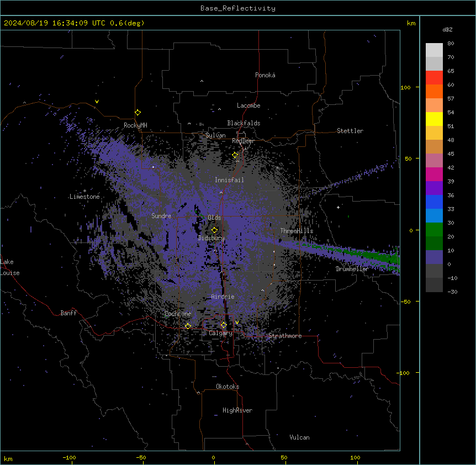Select the RedDeer city label
The image size is (476, 465).
(x=243, y=141)
